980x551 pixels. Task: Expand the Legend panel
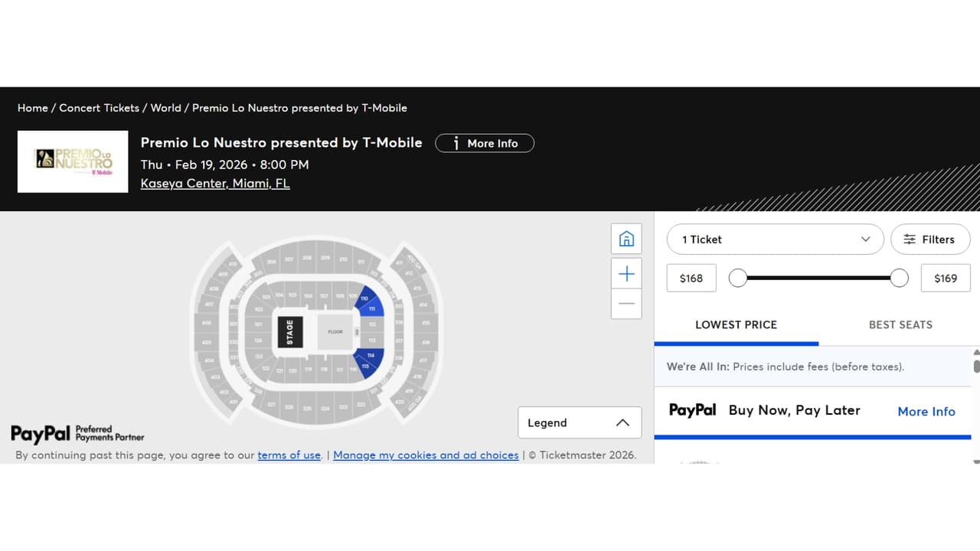point(580,422)
